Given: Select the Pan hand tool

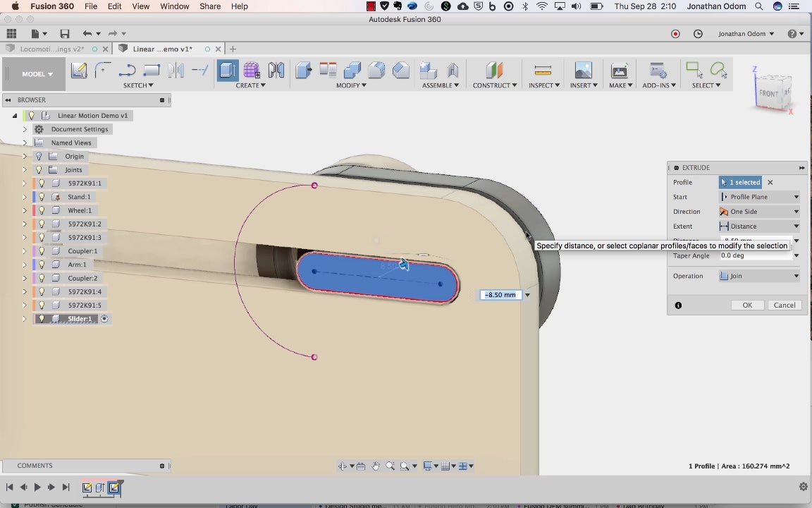Looking at the screenshot, I should coord(376,466).
